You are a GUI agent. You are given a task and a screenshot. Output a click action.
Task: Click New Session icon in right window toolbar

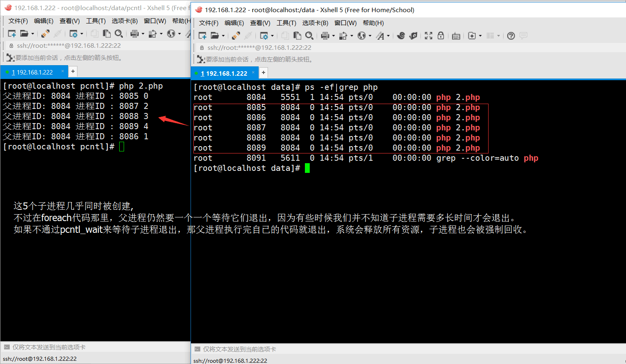202,36
